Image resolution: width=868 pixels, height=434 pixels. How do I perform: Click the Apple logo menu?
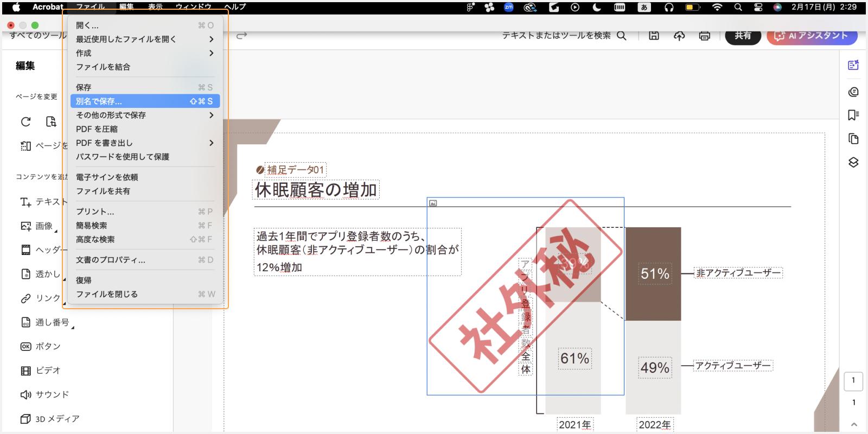(x=16, y=7)
